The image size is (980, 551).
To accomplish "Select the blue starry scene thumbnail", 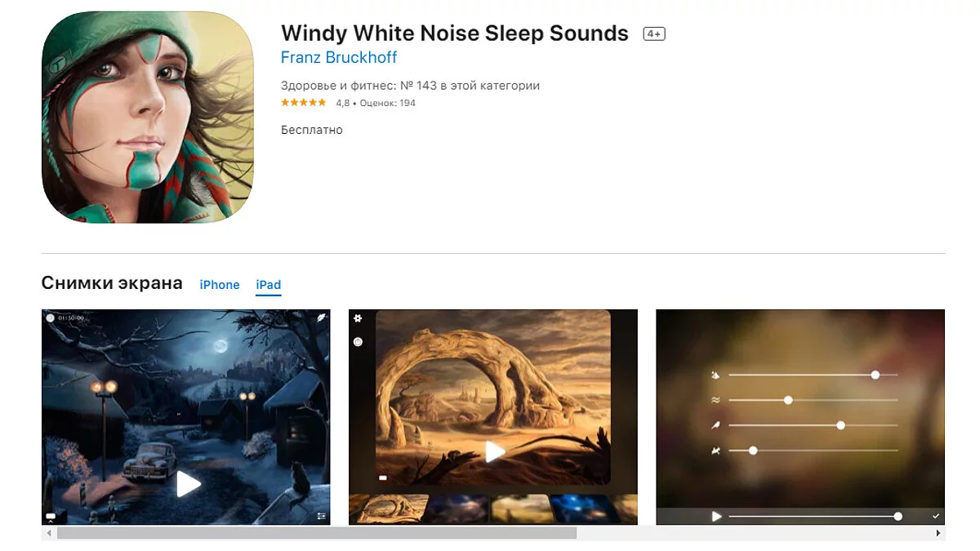I will click(x=581, y=509).
